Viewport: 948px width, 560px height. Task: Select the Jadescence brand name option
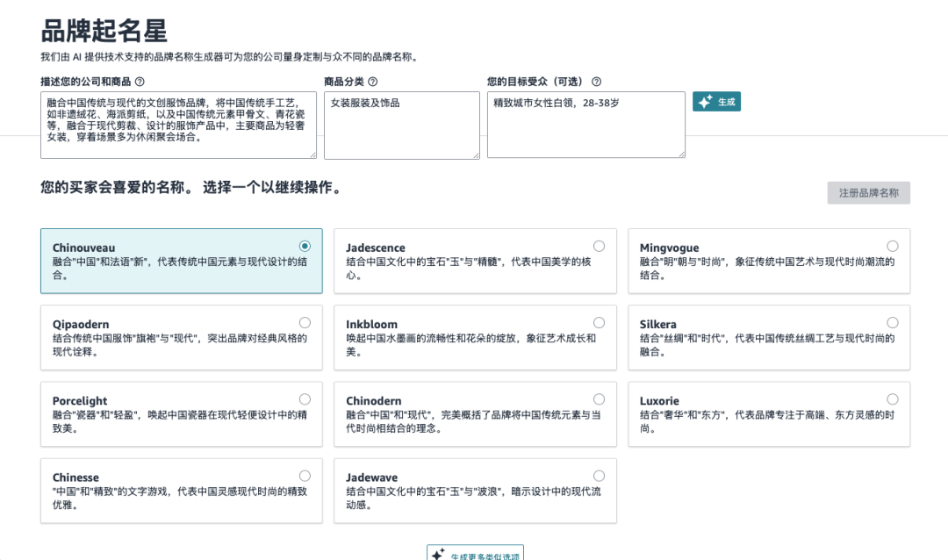coord(600,245)
